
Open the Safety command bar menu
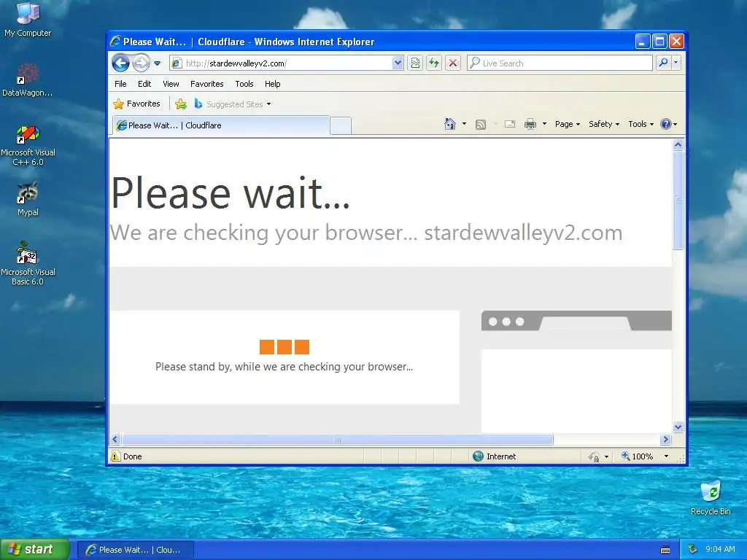[603, 124]
